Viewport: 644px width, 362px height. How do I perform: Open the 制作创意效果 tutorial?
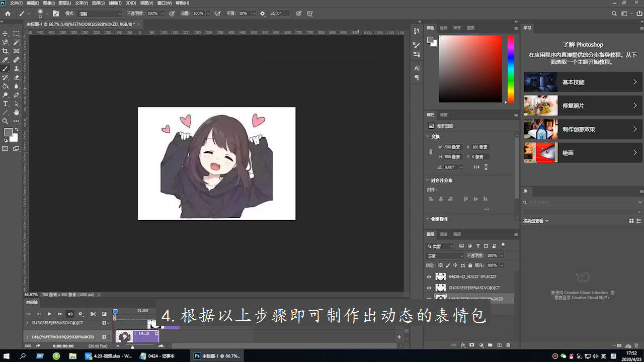tap(583, 129)
